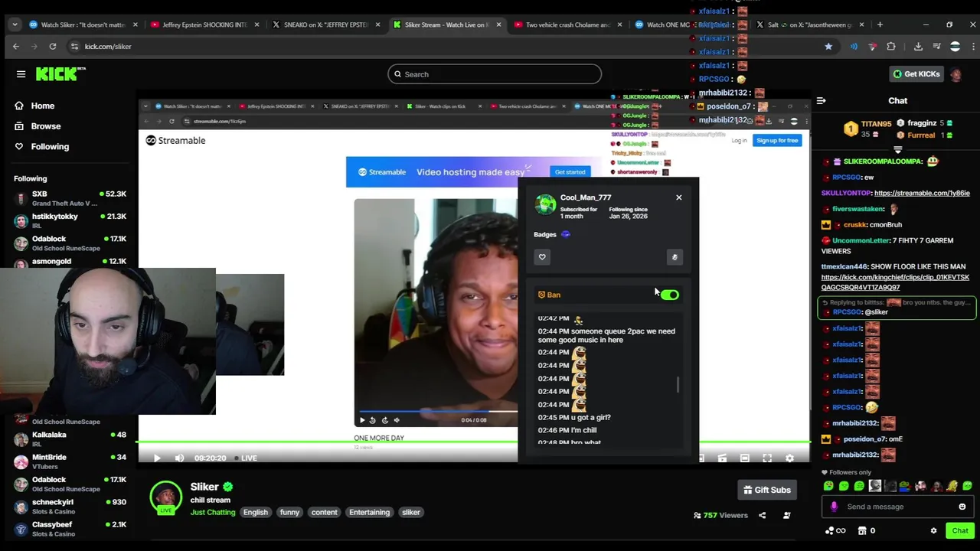Enter fullscreen on the stream player
This screenshot has width=980, height=551.
pyautogui.click(x=767, y=458)
